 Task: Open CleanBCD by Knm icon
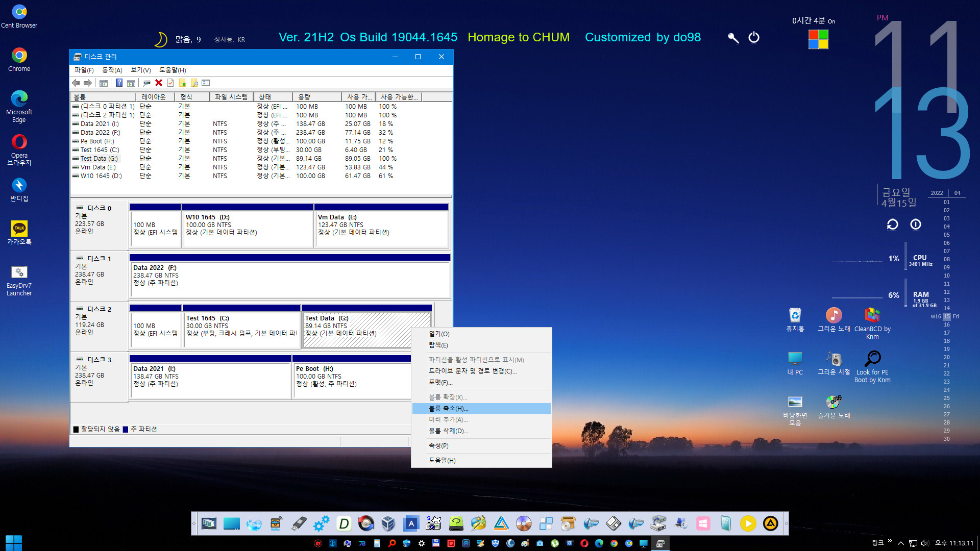pos(872,323)
